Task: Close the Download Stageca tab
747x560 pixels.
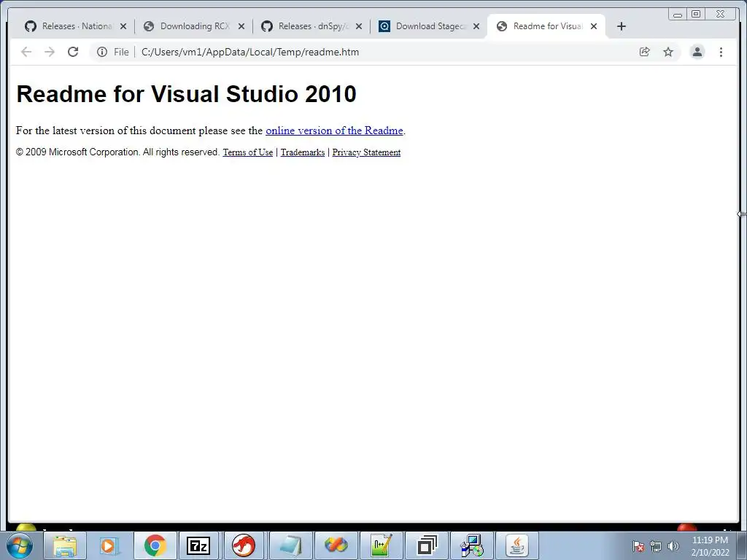Action: coord(476,26)
